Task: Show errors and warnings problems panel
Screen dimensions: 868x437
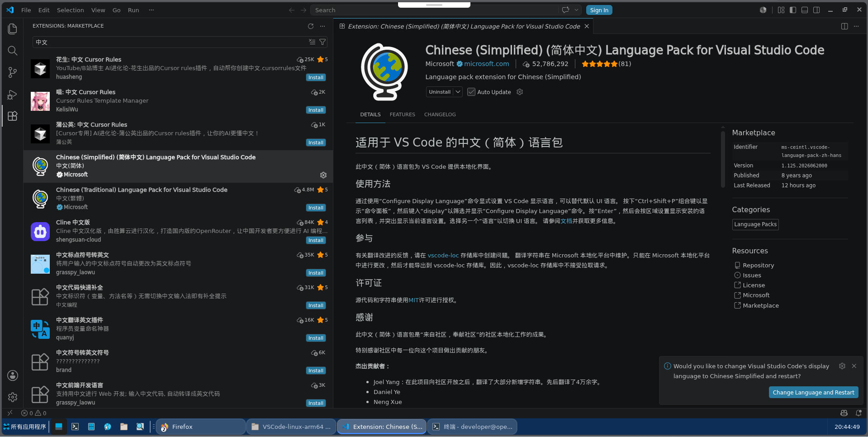Action: pos(34,413)
